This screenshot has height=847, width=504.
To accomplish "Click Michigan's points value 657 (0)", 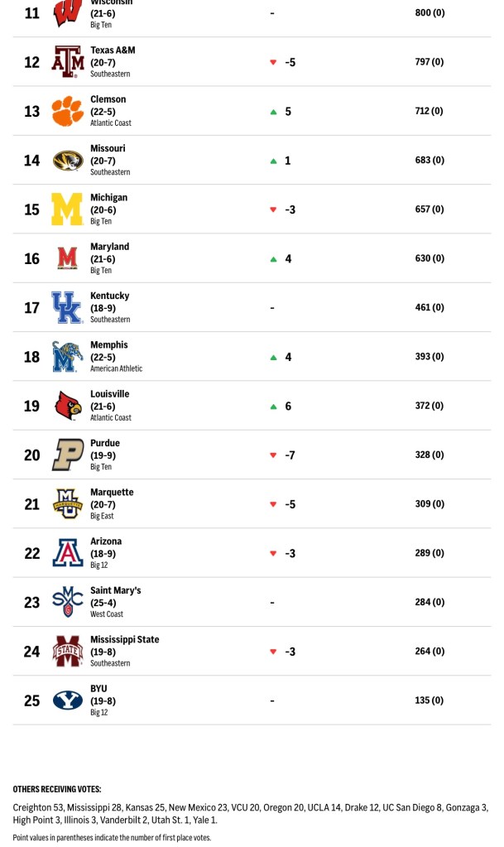I will pos(430,209).
